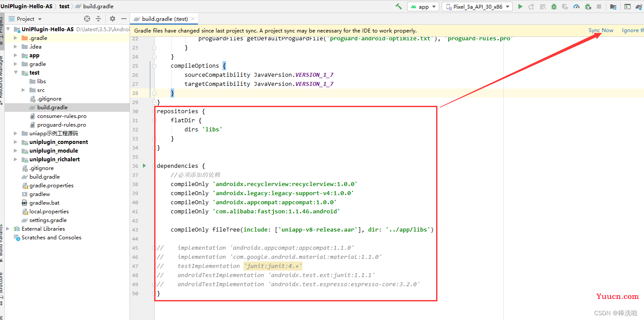
Task: Open the Project view selector dropdown
Action: point(25,19)
